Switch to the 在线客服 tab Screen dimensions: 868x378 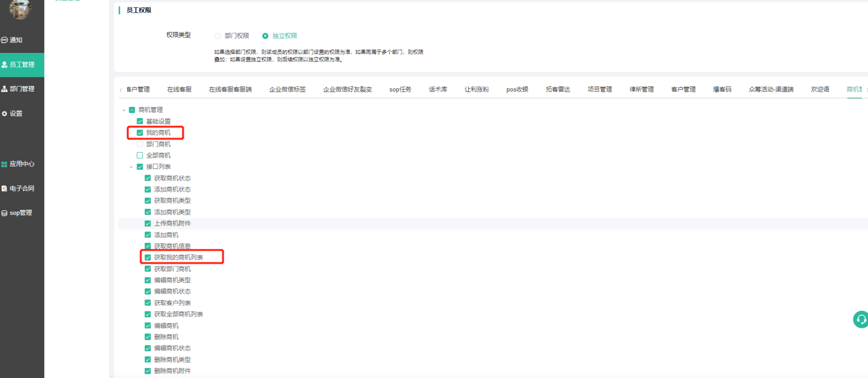(x=179, y=90)
